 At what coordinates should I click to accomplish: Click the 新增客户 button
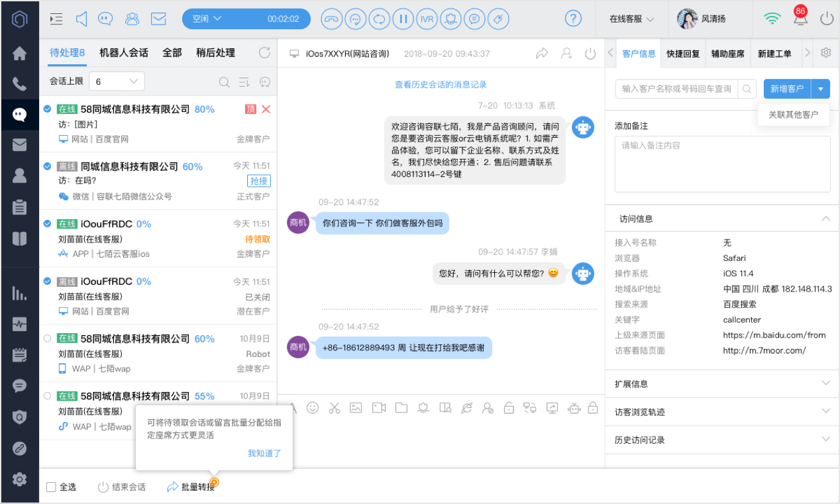(787, 89)
